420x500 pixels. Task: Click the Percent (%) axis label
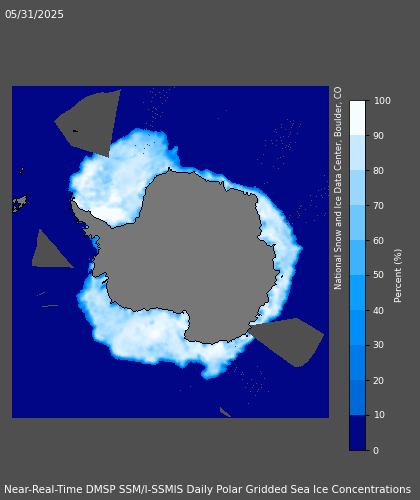[x=398, y=276]
